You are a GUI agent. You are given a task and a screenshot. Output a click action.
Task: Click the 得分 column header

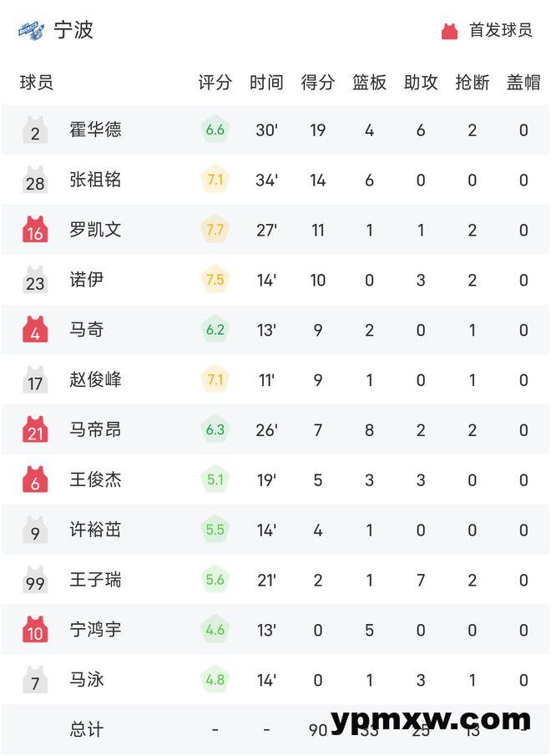(x=317, y=83)
